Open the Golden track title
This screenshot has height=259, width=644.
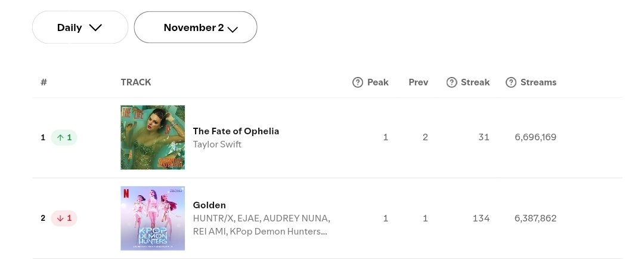pos(209,205)
